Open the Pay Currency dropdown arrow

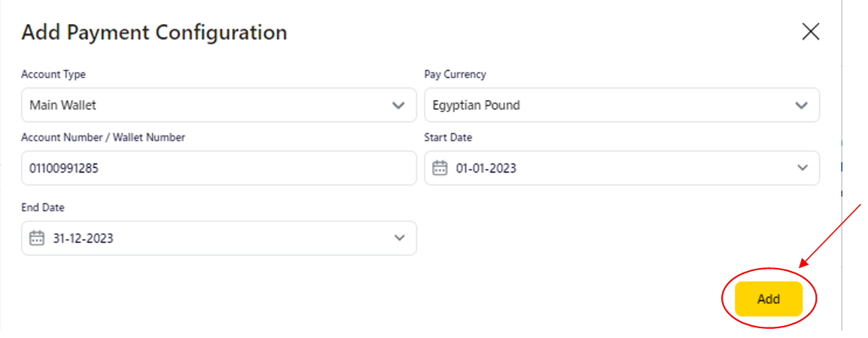point(802,105)
